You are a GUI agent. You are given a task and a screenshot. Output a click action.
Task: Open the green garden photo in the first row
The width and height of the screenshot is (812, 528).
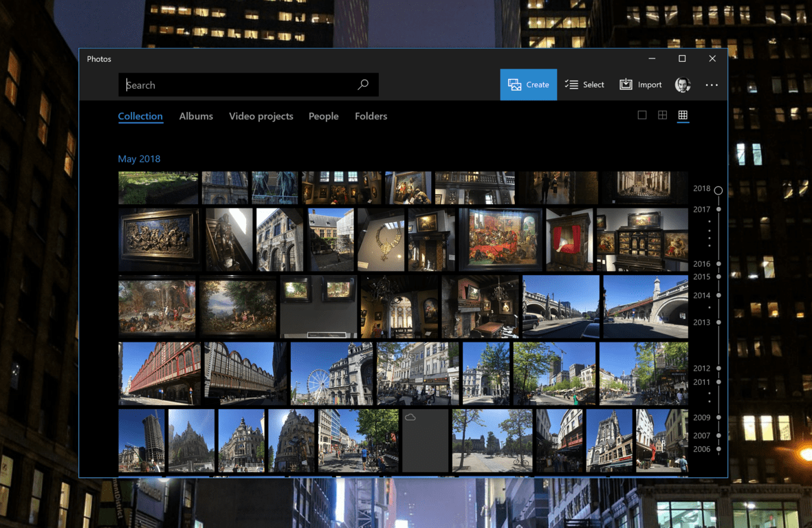click(158, 188)
